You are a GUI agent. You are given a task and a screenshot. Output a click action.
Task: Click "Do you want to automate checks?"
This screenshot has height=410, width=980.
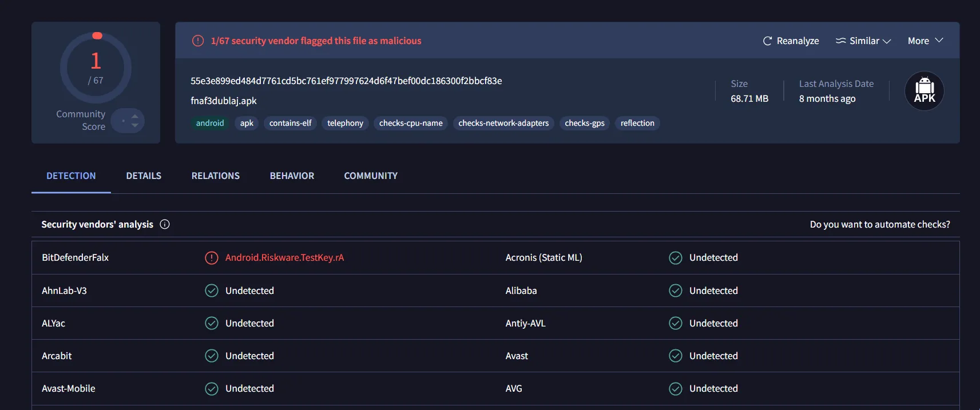[x=879, y=224]
